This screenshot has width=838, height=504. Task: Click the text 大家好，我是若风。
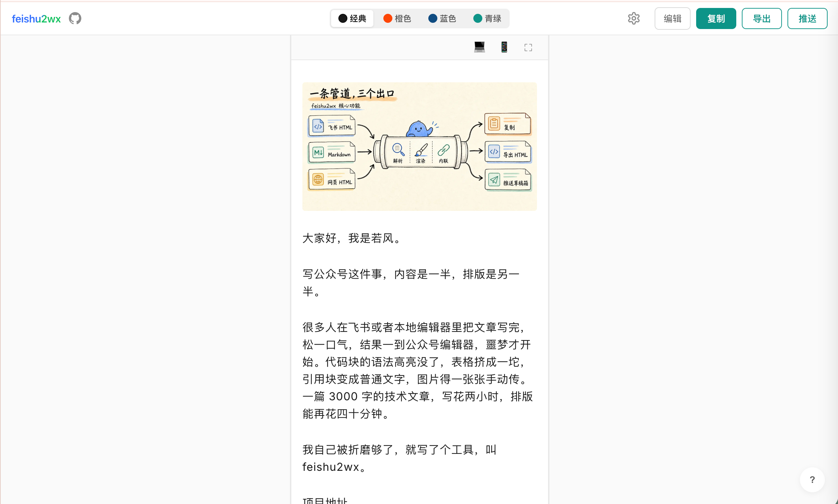pyautogui.click(x=352, y=238)
